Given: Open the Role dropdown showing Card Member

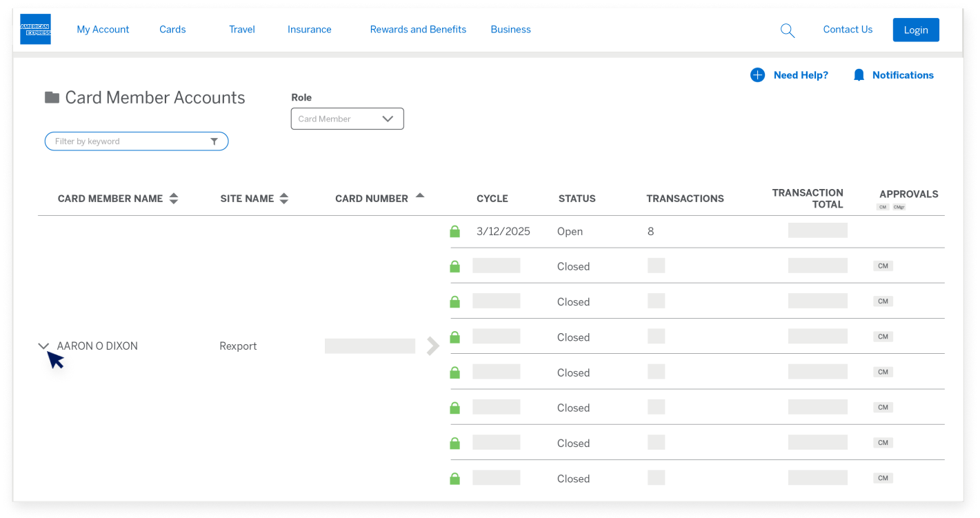Looking at the screenshot, I should 347,119.
